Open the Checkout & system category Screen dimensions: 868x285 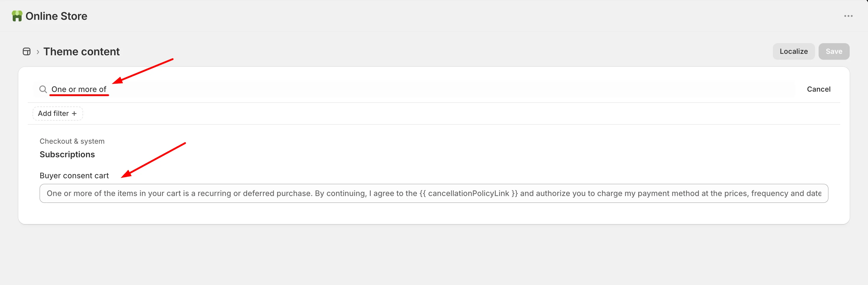(72, 141)
